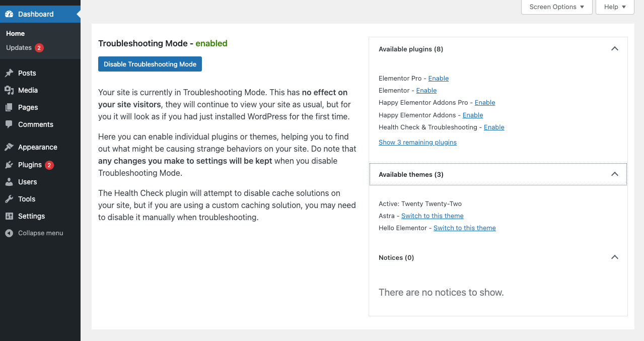Screen dimensions: 644x341
Task: Click the Users person icon
Action: point(9,182)
